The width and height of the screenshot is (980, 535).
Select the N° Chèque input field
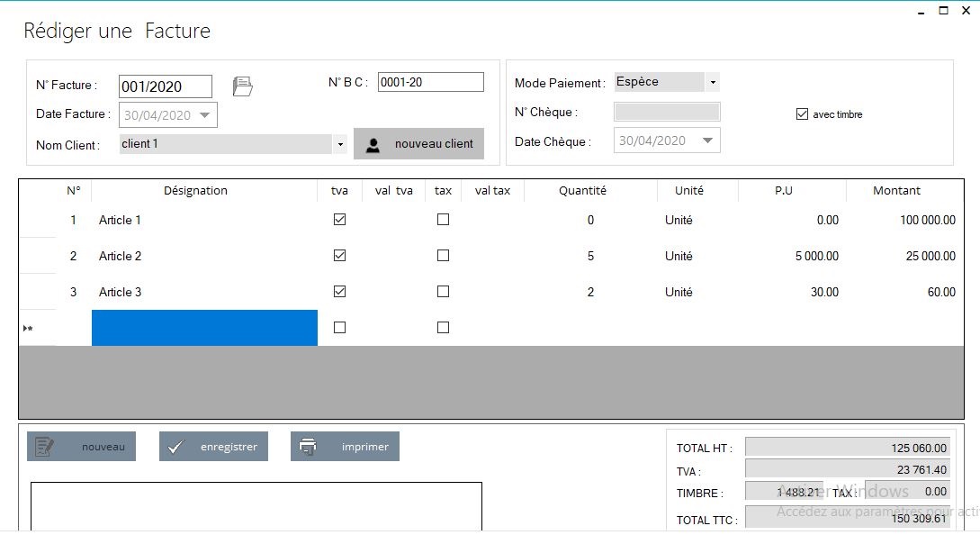coord(666,112)
